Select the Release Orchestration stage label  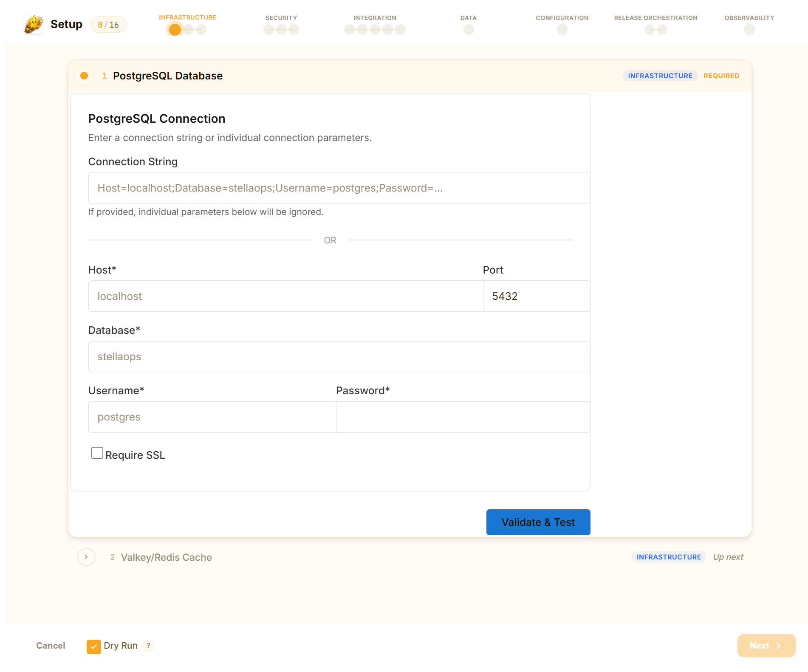tap(655, 18)
